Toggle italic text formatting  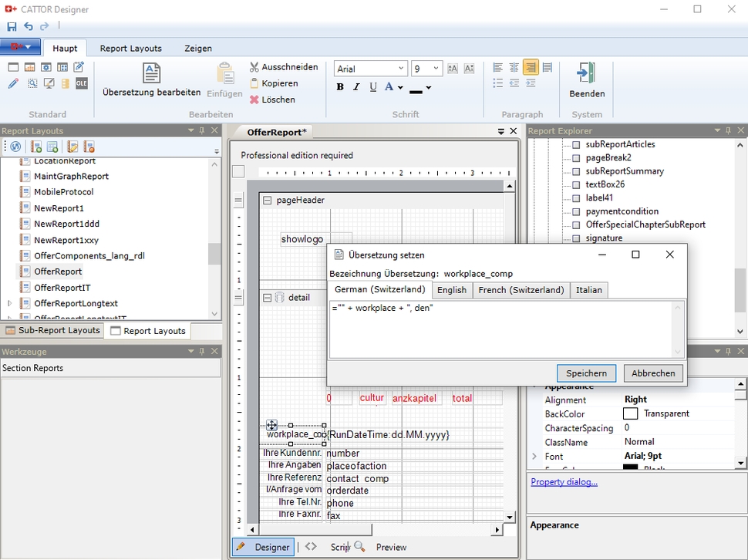(x=356, y=87)
